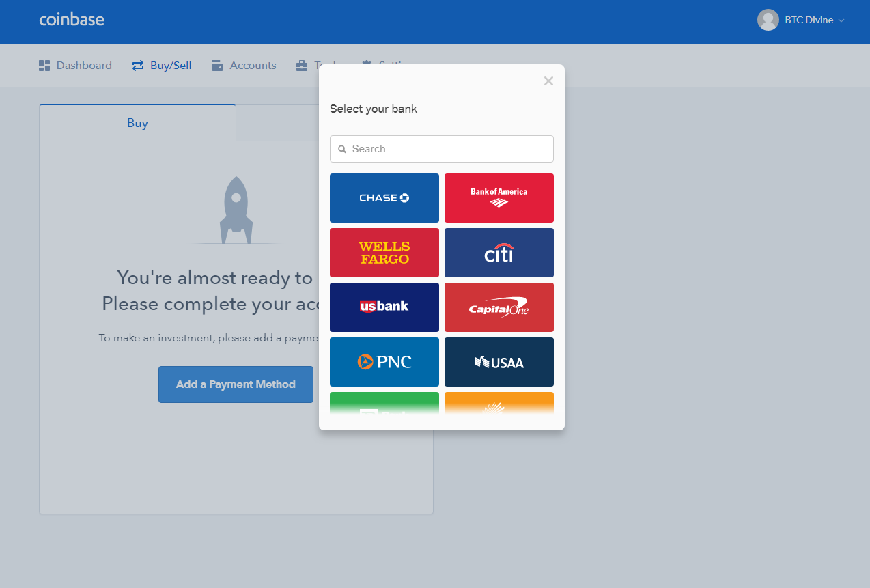The image size is (870, 588).
Task: Click Add a Payment Method button
Action: coord(236,384)
